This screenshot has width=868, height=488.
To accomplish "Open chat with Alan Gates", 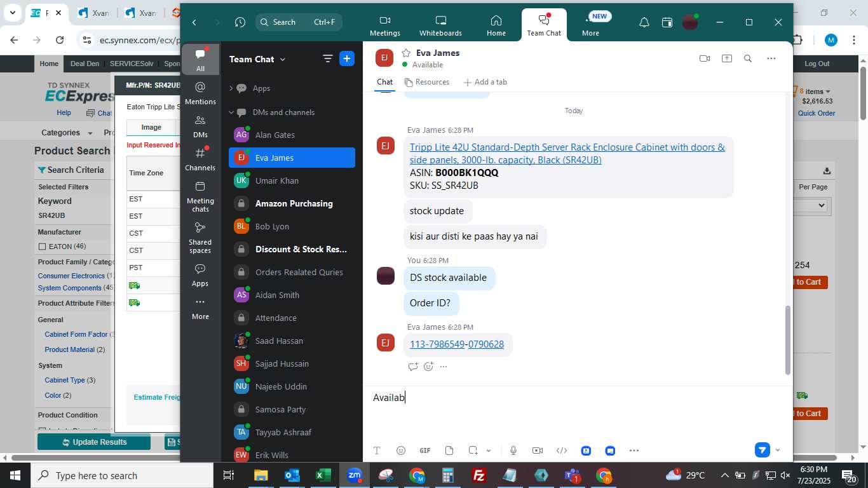I will pyautogui.click(x=292, y=135).
